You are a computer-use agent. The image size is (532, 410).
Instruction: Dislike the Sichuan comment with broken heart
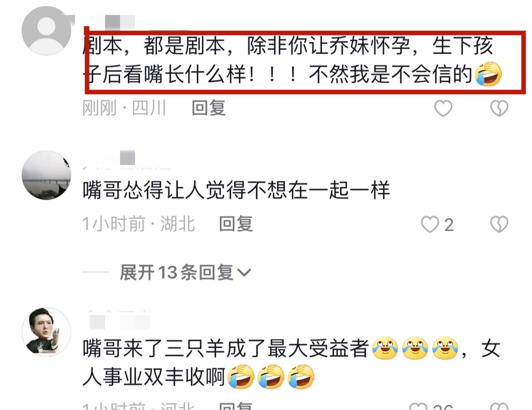[499, 109]
